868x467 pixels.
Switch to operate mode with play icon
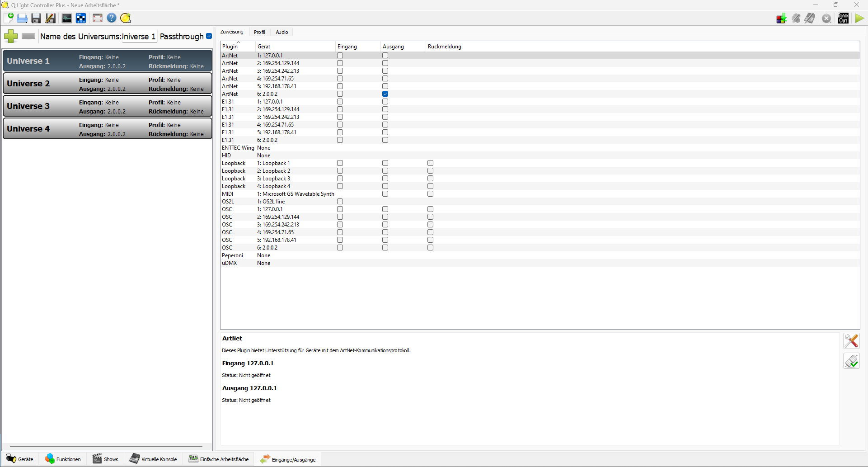(859, 18)
